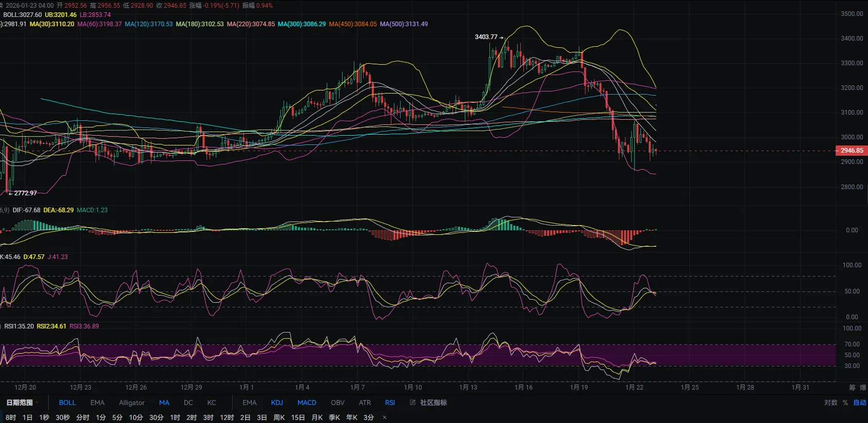Click the RSI2:34.61 value
The width and height of the screenshot is (868, 423).
point(51,326)
